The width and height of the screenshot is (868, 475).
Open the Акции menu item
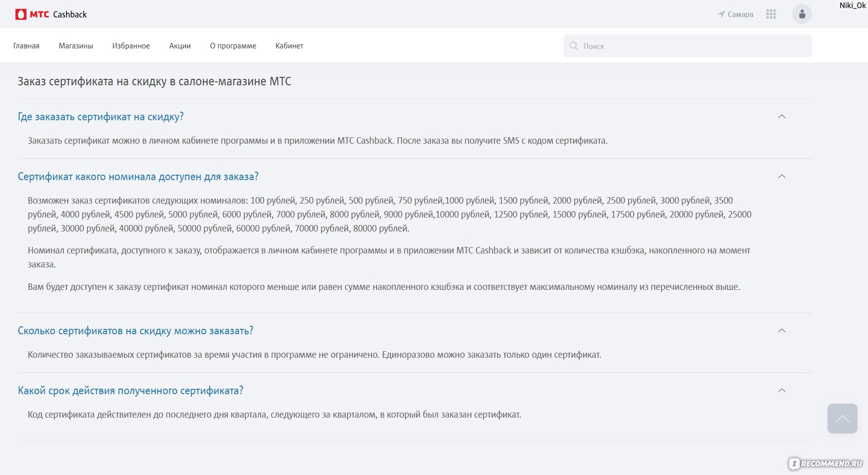click(180, 46)
